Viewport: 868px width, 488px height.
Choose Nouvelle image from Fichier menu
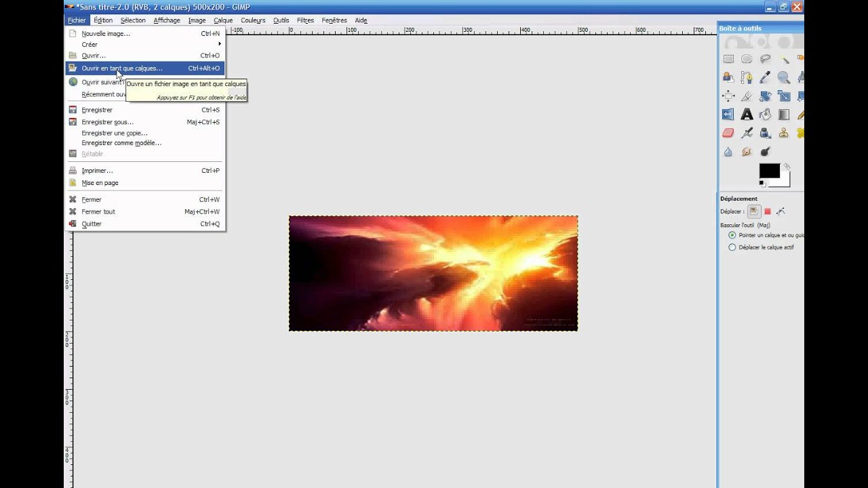tap(145, 33)
